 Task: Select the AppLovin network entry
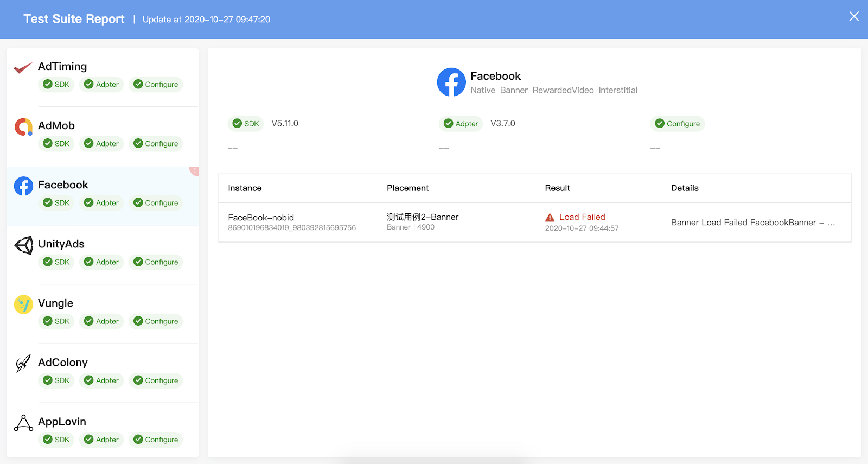click(x=103, y=430)
